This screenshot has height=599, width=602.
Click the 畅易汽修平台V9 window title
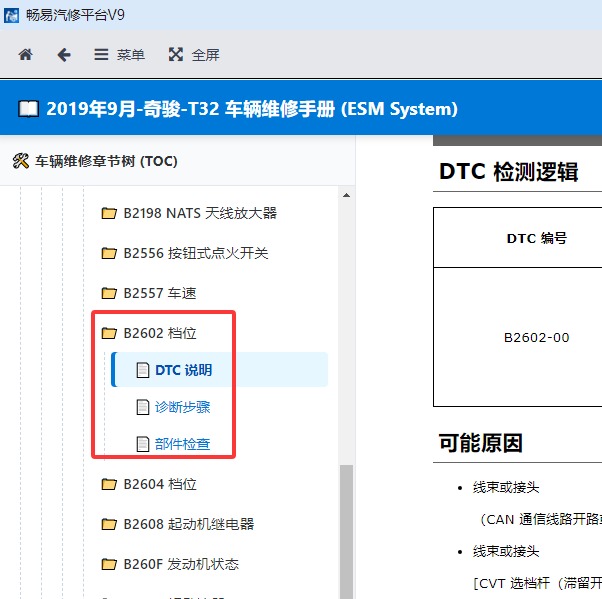click(x=75, y=15)
